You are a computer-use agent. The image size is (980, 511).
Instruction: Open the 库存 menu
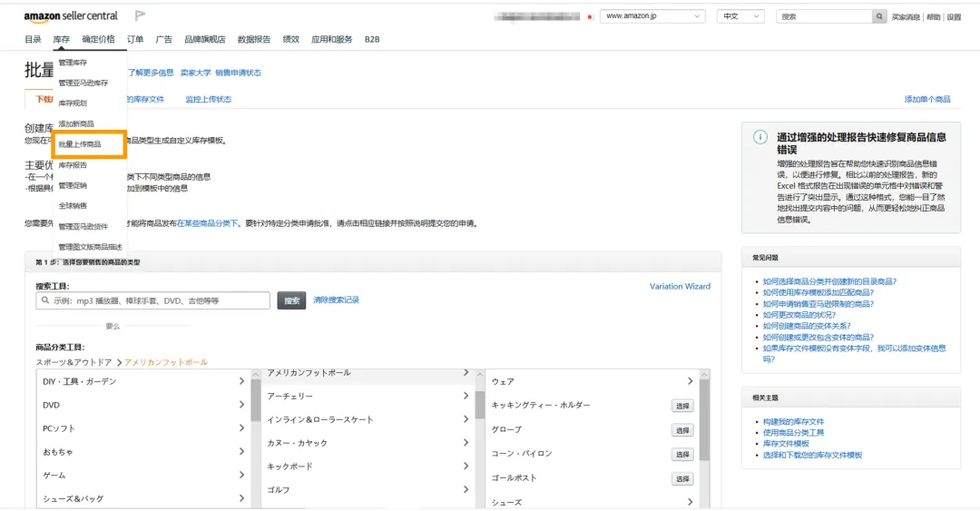point(62,39)
